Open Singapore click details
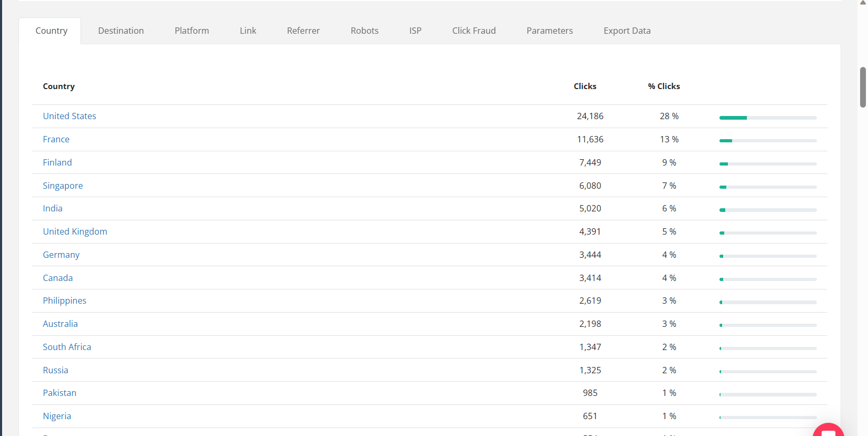This screenshot has height=436, width=868. click(63, 186)
